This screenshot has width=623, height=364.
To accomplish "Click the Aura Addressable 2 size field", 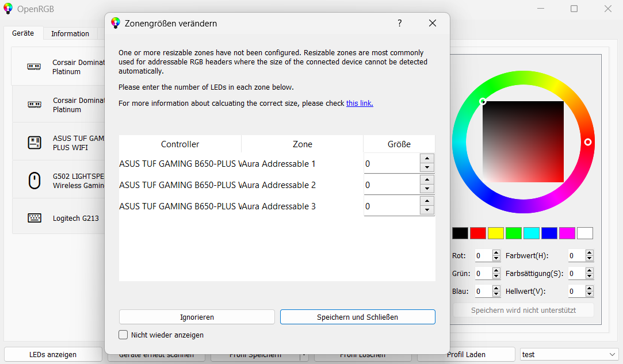I will click(392, 185).
